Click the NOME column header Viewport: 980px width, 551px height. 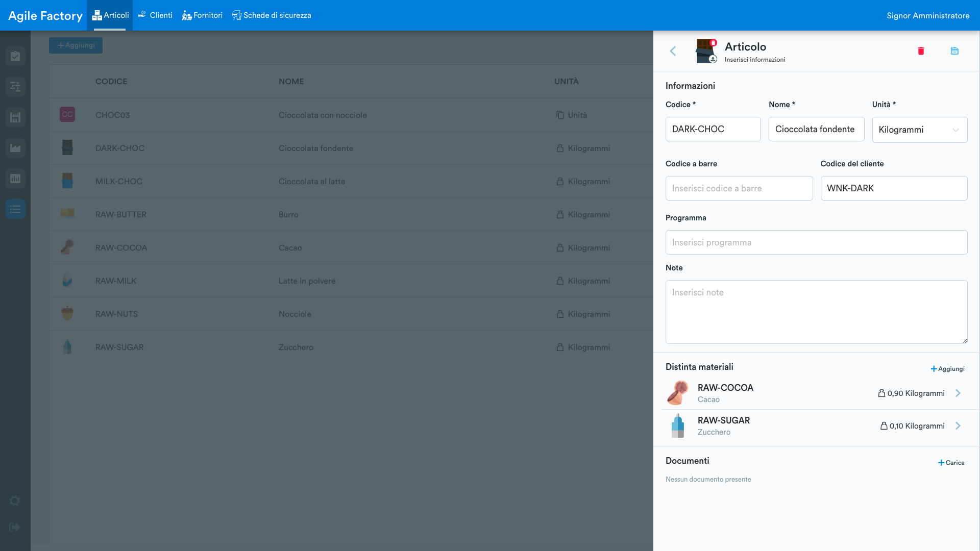pyautogui.click(x=291, y=81)
